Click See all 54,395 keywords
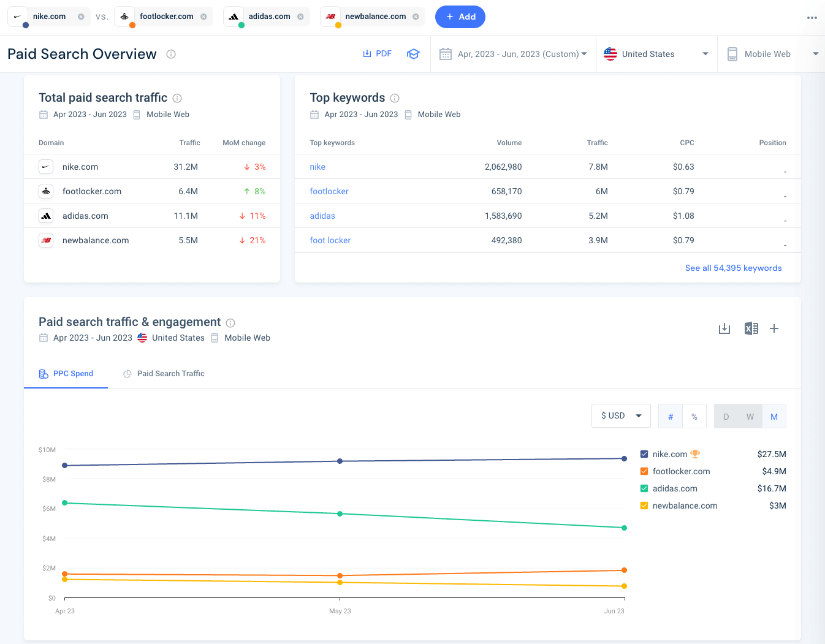Viewport: 825px width, 644px height. [733, 268]
